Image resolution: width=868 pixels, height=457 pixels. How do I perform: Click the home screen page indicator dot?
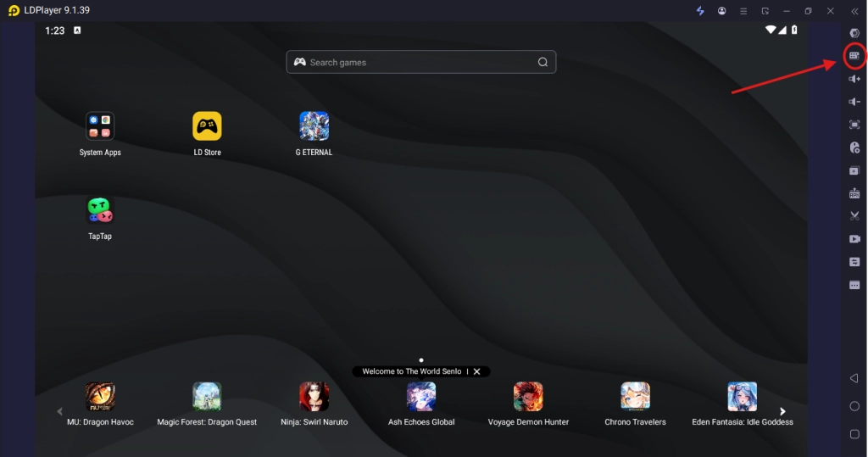[x=421, y=360]
